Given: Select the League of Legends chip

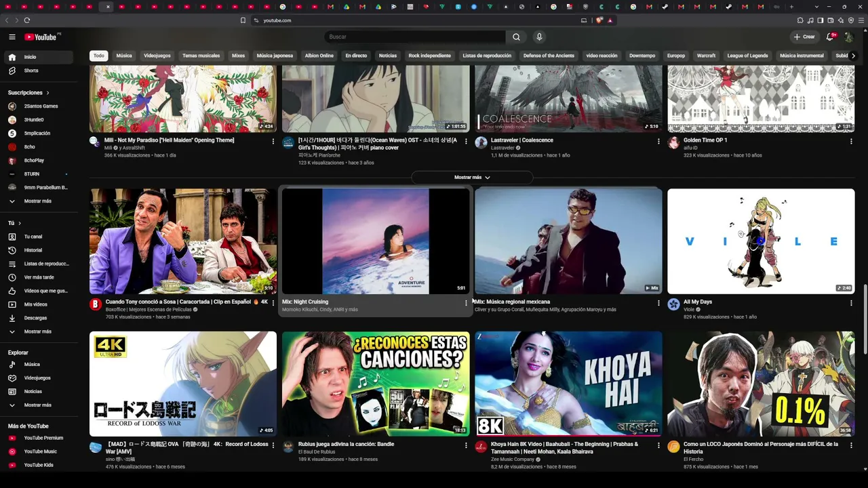Looking at the screenshot, I should pyautogui.click(x=747, y=56).
